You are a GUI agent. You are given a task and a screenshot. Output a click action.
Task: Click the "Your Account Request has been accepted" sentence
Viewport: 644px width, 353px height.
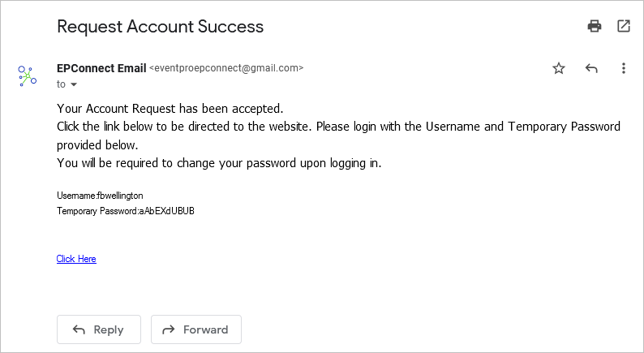[x=170, y=109]
